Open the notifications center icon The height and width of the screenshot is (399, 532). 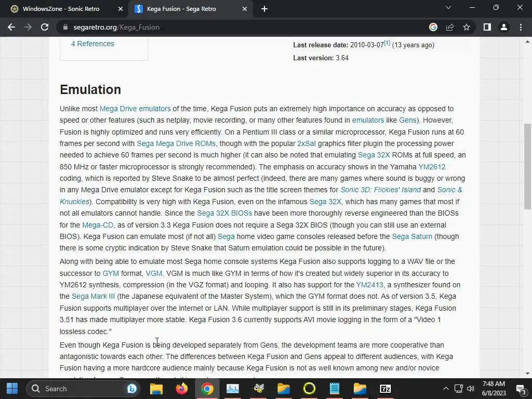click(x=521, y=389)
